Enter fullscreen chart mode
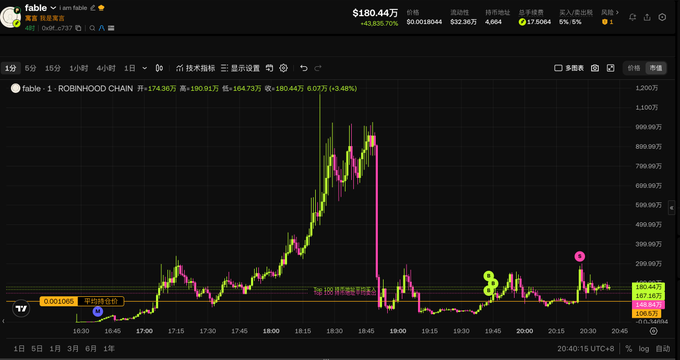680x360 pixels. [611, 68]
